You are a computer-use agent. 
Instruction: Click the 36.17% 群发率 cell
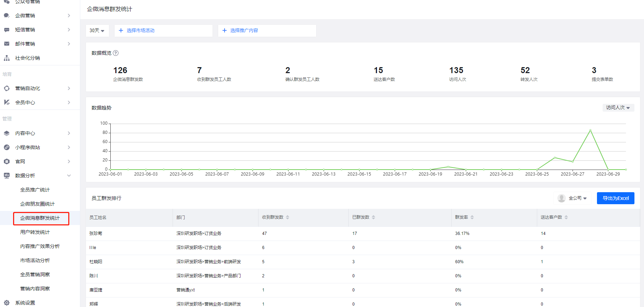[462, 234]
